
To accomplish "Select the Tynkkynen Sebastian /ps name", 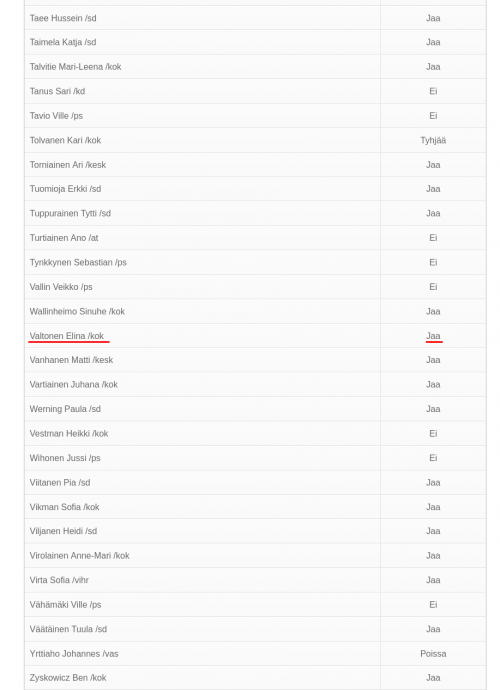I will (x=78, y=262).
